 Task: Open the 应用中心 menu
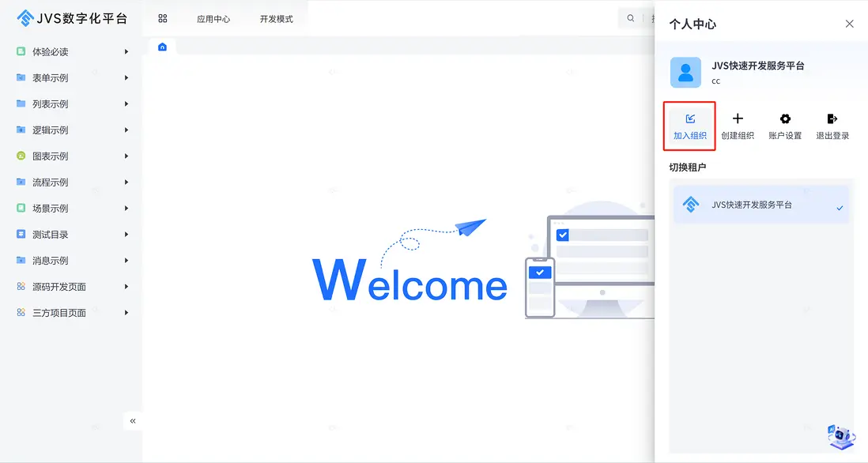tap(213, 19)
